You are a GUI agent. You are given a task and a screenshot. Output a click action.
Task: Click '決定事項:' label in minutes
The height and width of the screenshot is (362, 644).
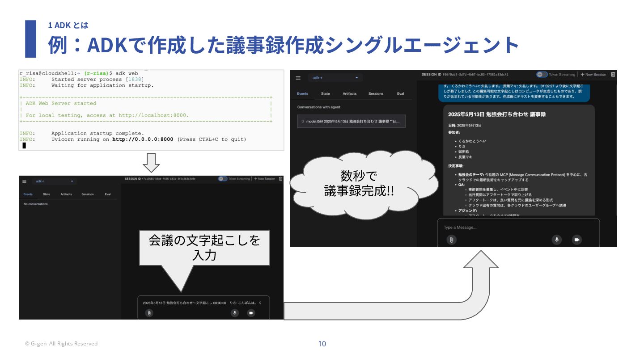pos(456,166)
